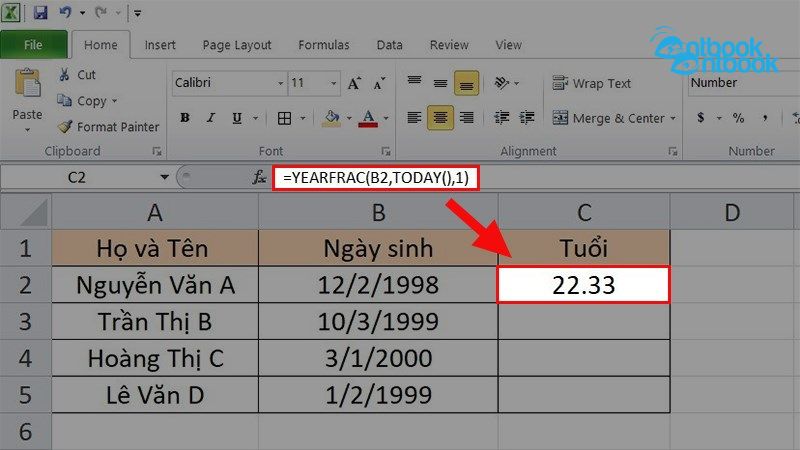
Task: Open the Calibri font name dropdown
Action: [277, 84]
